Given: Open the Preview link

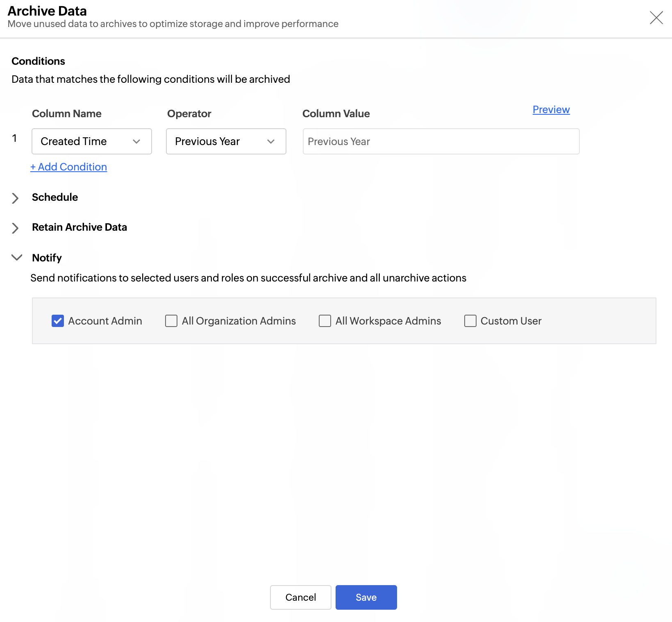Looking at the screenshot, I should click(551, 109).
